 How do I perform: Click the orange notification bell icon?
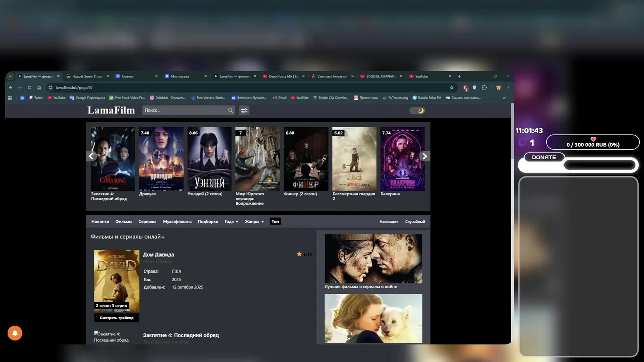point(15,333)
